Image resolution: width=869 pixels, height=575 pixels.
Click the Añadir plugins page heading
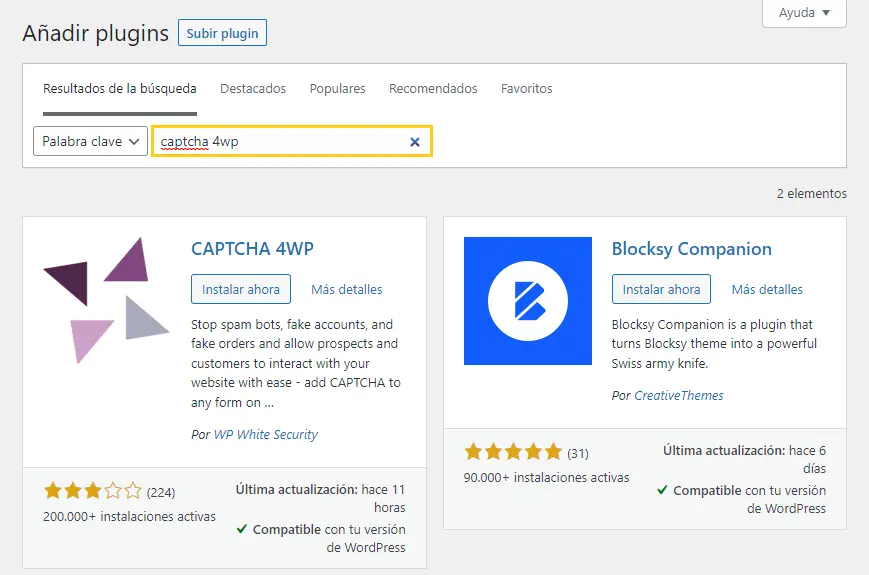95,33
